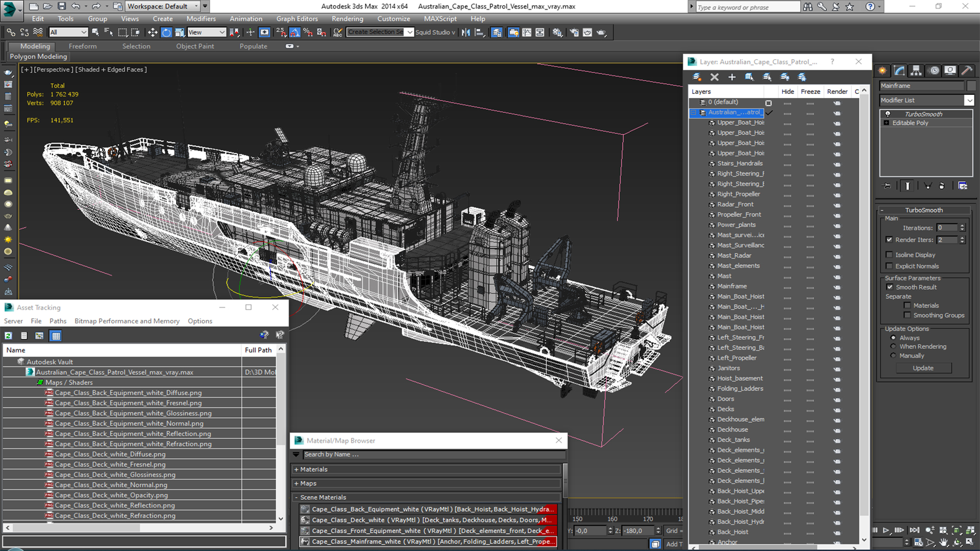Image resolution: width=980 pixels, height=551 pixels.
Task: Select Cape_Class_Deck_white material in Scene Materials
Action: pos(428,520)
